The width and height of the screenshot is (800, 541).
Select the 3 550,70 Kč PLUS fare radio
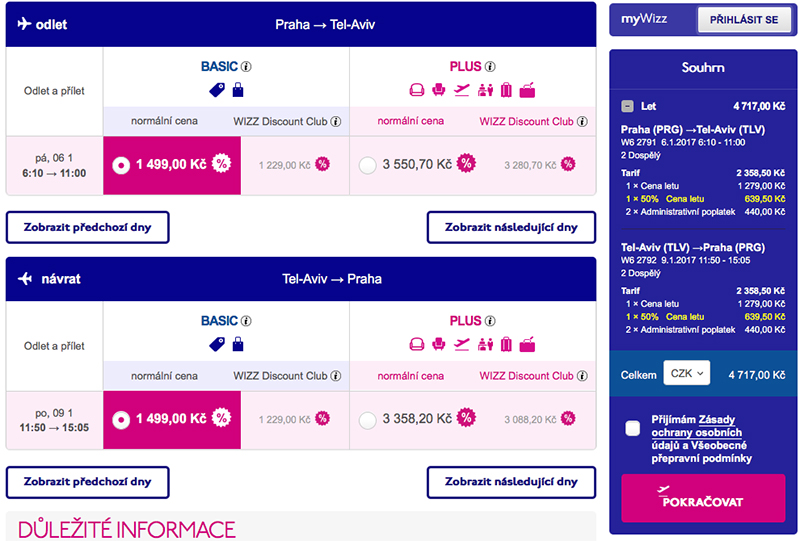coord(367,165)
